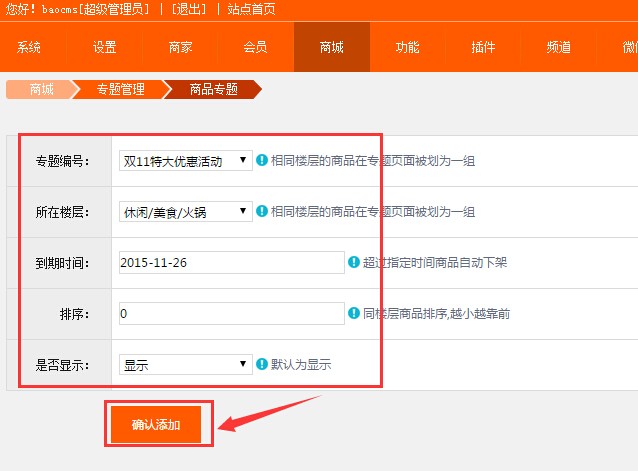The image size is (638, 471).
Task: Select the active 商城 menu tab
Action: click(332, 47)
